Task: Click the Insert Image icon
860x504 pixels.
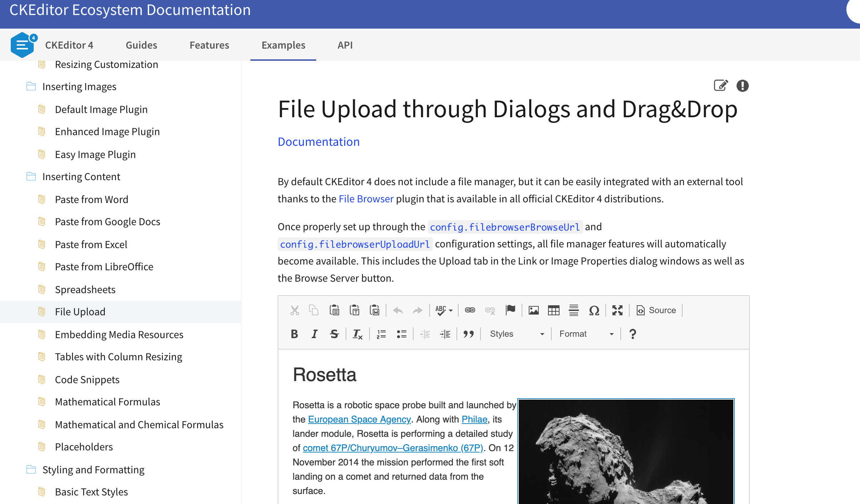Action: [x=533, y=310]
